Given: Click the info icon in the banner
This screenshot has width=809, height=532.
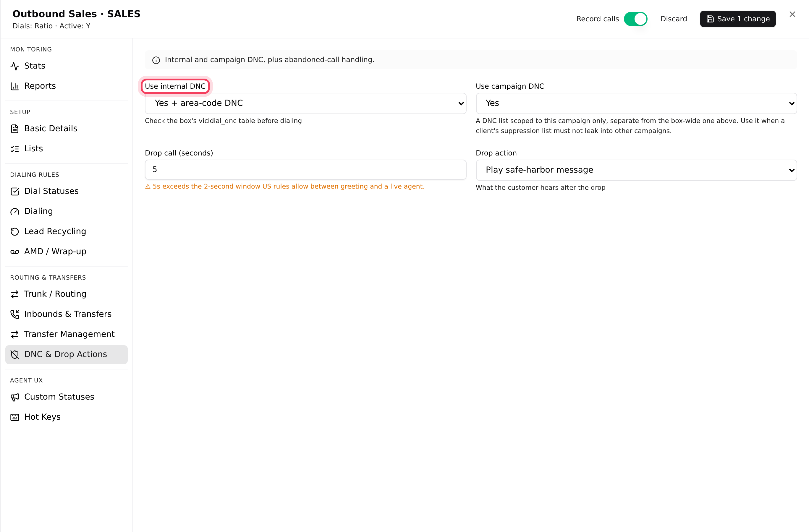Looking at the screenshot, I should 156,60.
